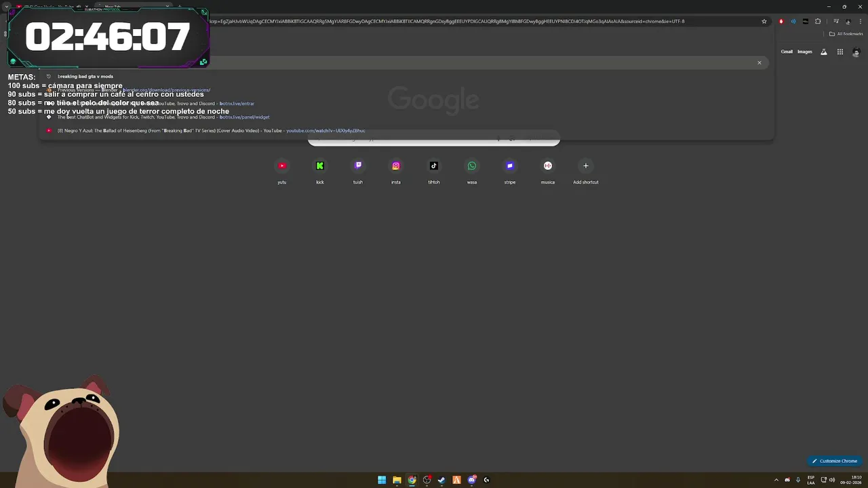Click the Add shortcut plus button
This screenshot has width=868, height=488.
(x=586, y=166)
